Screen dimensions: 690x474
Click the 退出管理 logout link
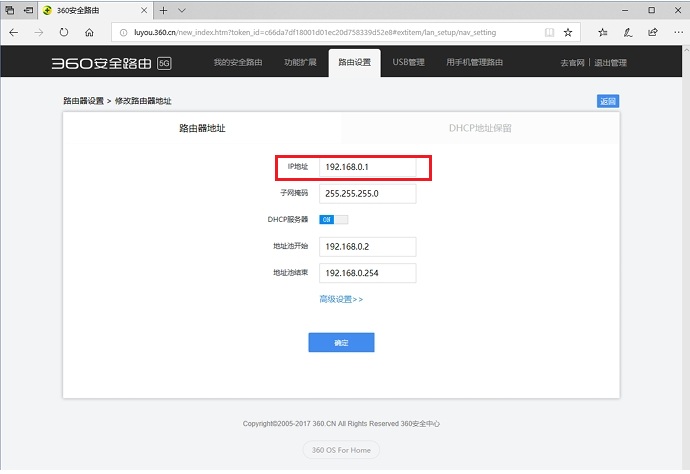click(610, 63)
